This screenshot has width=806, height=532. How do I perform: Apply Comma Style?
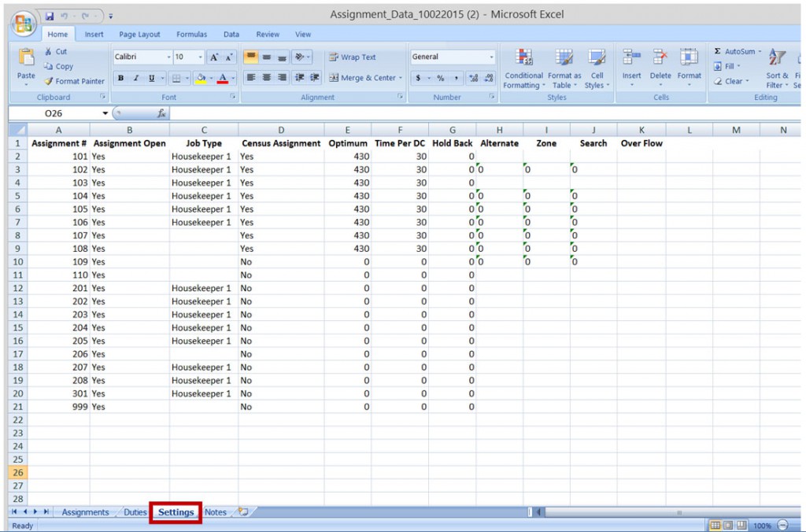[x=456, y=78]
